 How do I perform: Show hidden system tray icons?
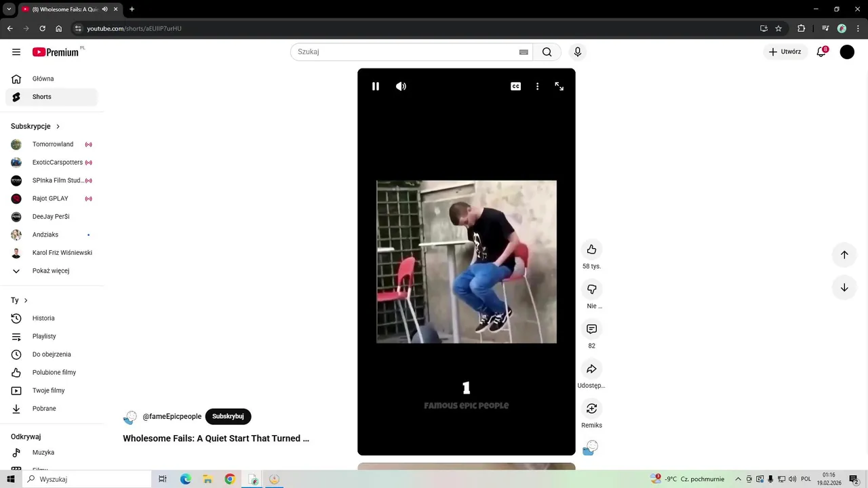(x=738, y=479)
